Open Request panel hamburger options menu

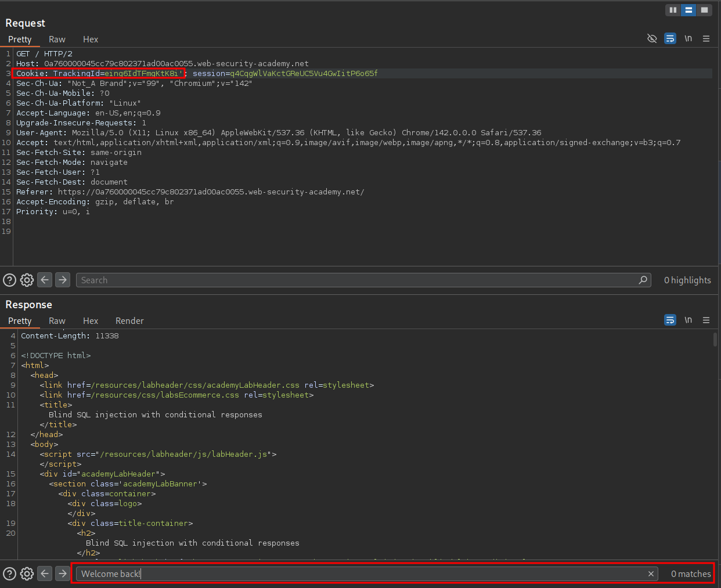[x=706, y=38]
